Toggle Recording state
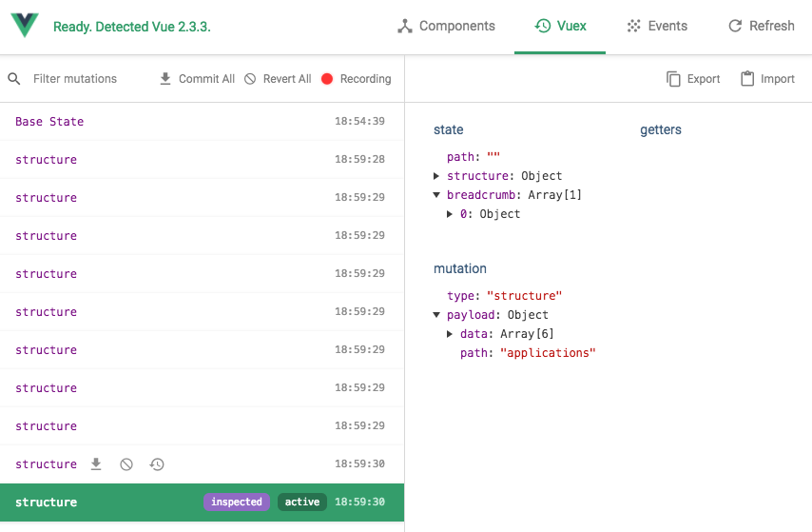This screenshot has height=532, width=812. (x=356, y=79)
